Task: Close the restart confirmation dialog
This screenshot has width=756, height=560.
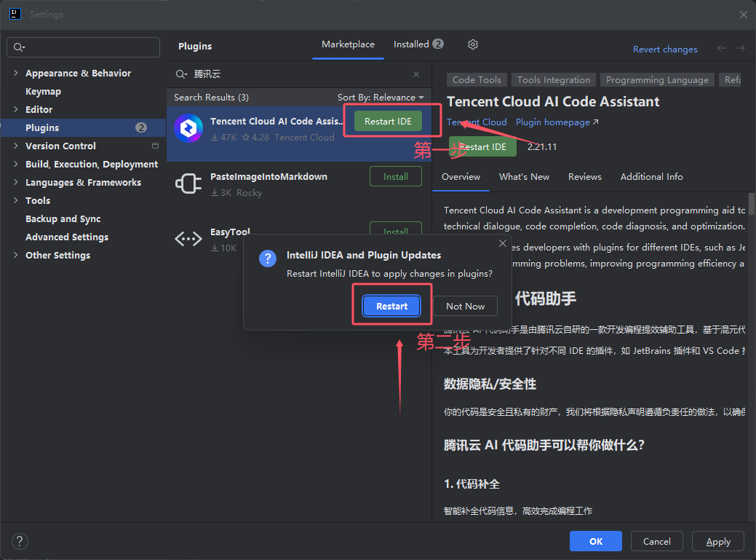Action: [502, 243]
